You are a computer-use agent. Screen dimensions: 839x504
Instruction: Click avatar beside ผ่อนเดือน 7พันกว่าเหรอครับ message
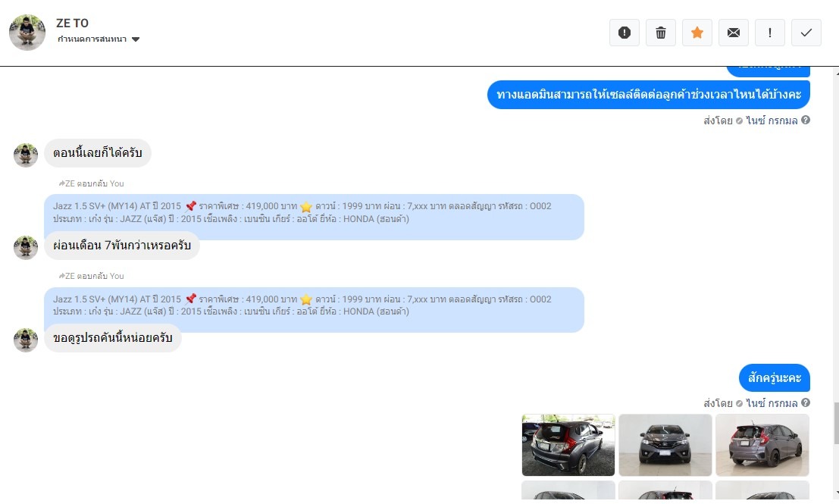[26, 248]
